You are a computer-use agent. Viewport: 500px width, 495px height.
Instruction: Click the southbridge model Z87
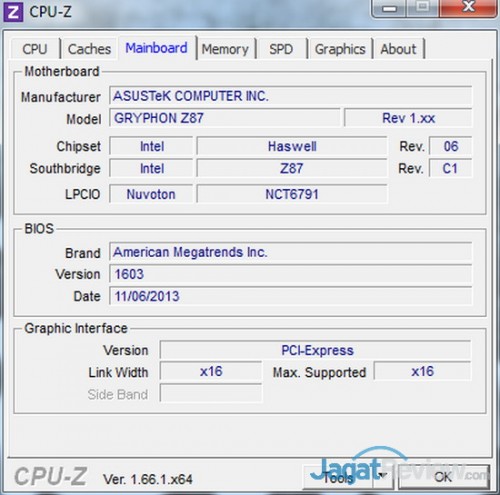(292, 168)
